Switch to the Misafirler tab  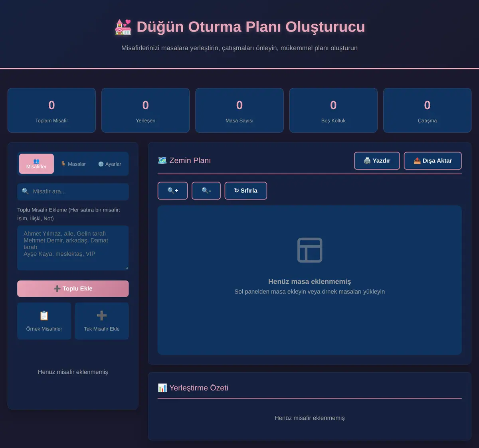(36, 164)
